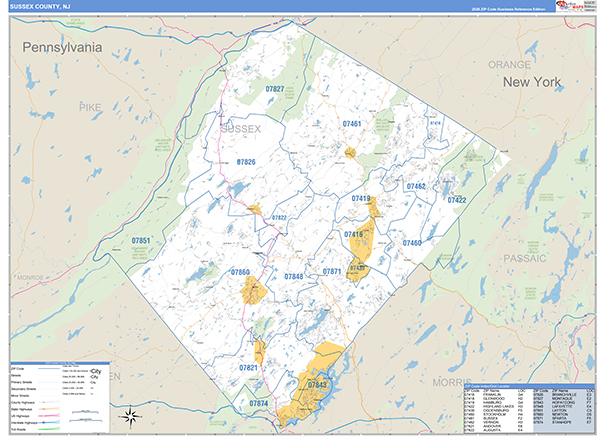Click the Pennsylvania state label

point(63,47)
